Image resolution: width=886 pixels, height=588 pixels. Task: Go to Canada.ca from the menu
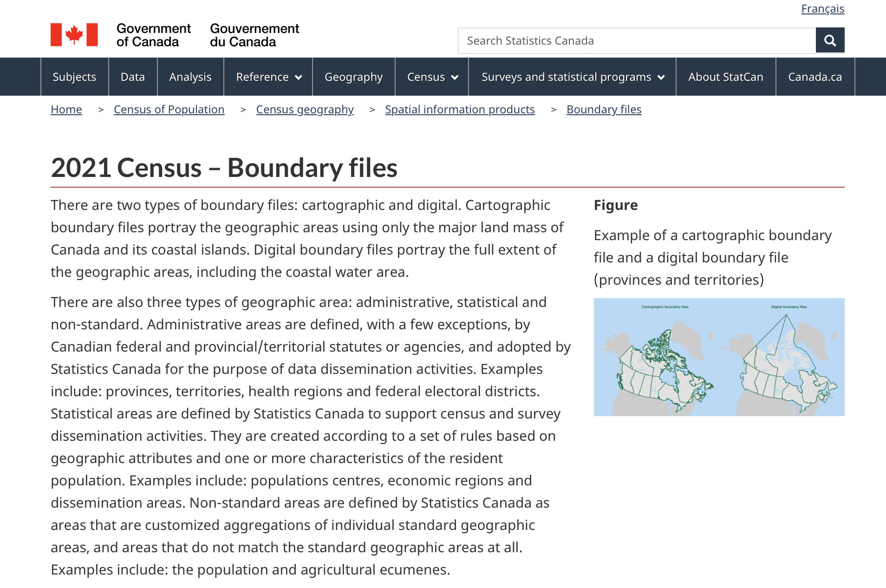click(x=815, y=77)
